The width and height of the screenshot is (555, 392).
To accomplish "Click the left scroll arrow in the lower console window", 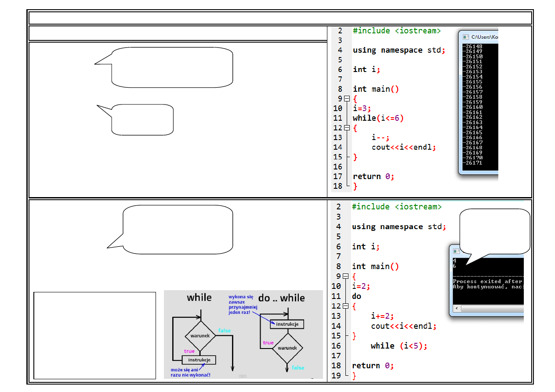I will pos(456,309).
